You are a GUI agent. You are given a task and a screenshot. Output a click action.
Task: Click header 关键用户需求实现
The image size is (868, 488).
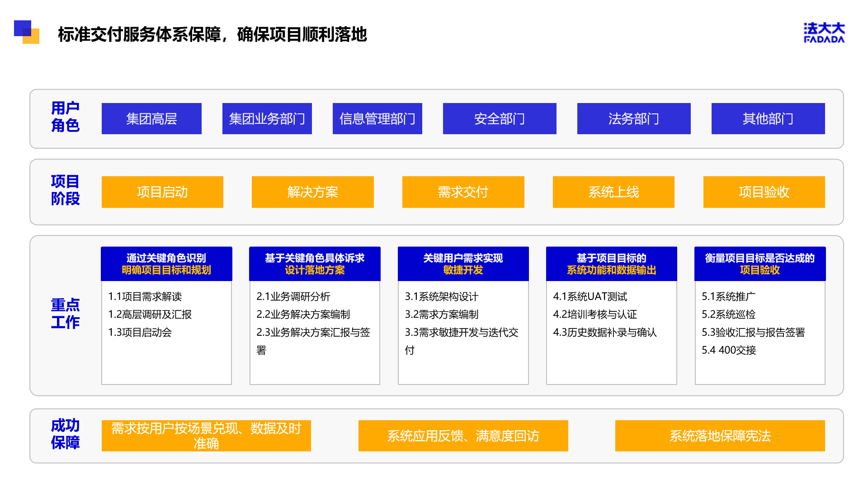[x=463, y=258]
